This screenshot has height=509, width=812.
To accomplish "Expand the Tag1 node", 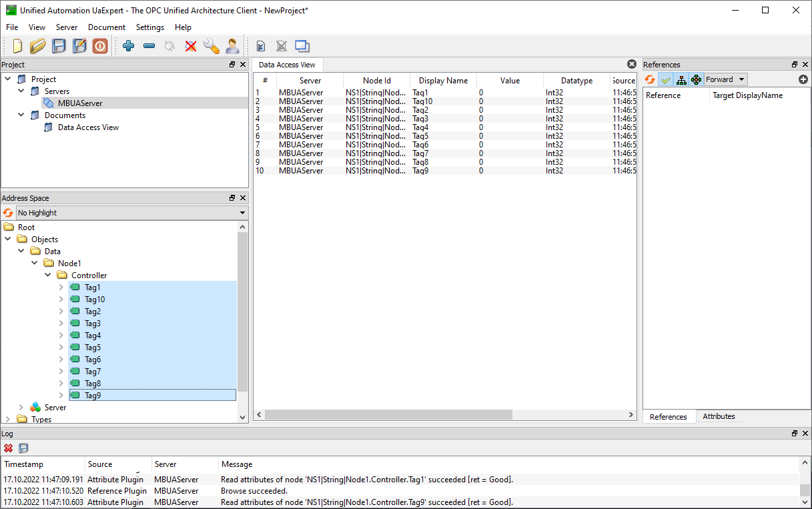I will click(61, 288).
